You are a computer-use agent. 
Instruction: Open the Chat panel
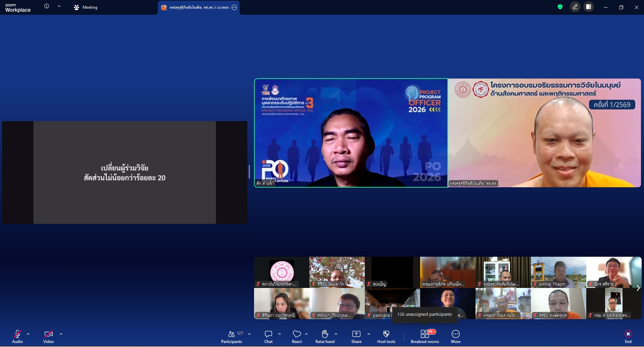pos(268,336)
